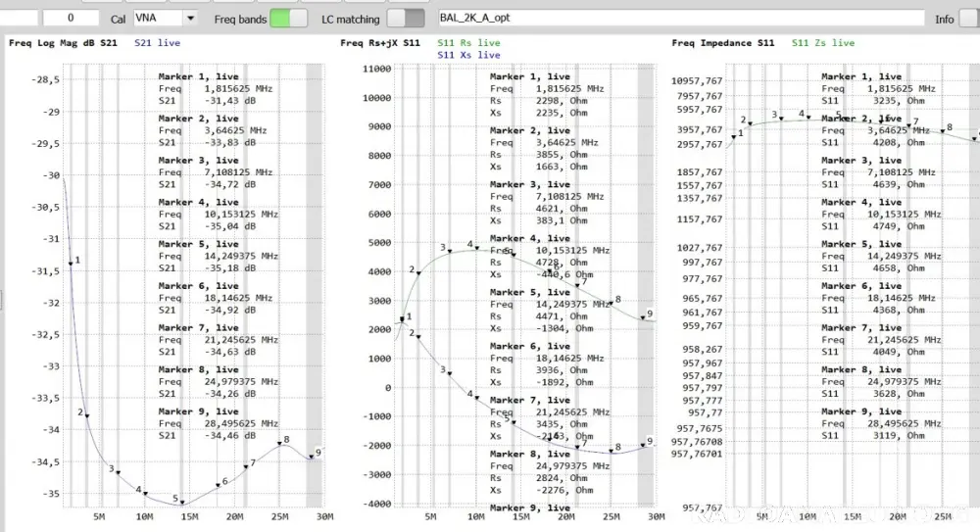
Task: Toggle the Info switch at top right
Action: [969, 19]
